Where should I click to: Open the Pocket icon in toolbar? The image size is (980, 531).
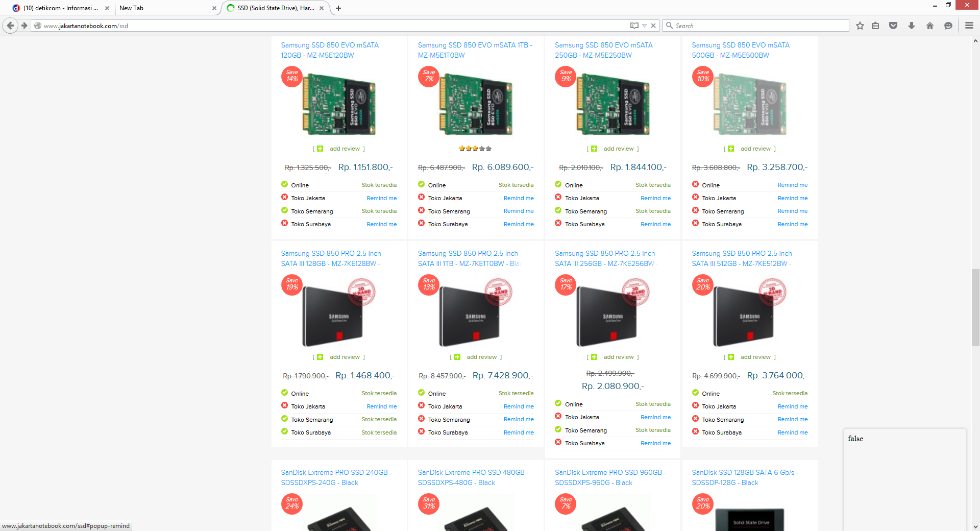[x=893, y=26]
